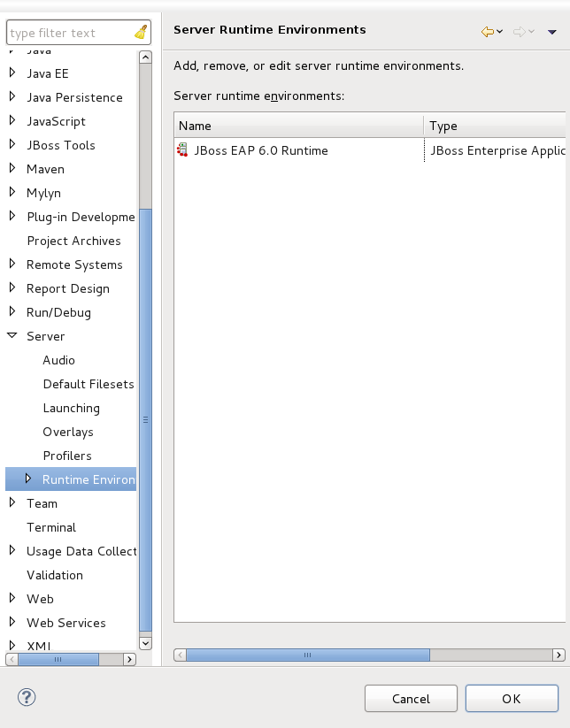Select the Validation preferences item
The height and width of the screenshot is (728, 570).
pos(55,575)
